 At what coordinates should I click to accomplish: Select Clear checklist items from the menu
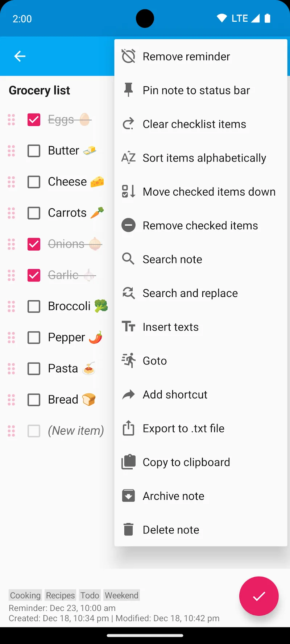click(194, 124)
